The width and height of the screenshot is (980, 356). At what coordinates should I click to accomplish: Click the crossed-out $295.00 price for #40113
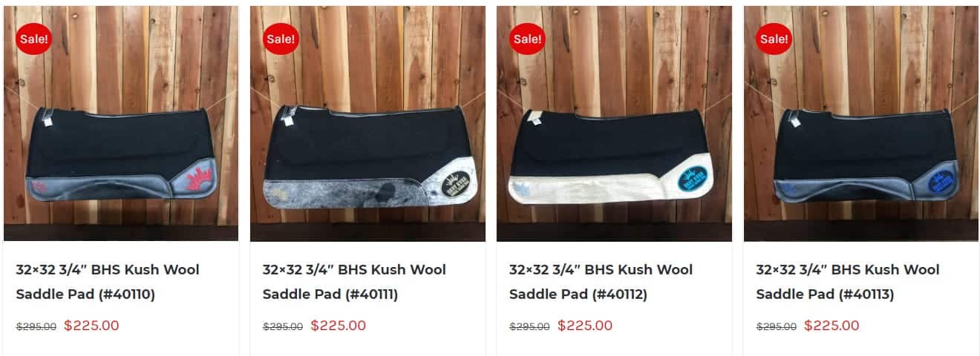[777, 326]
